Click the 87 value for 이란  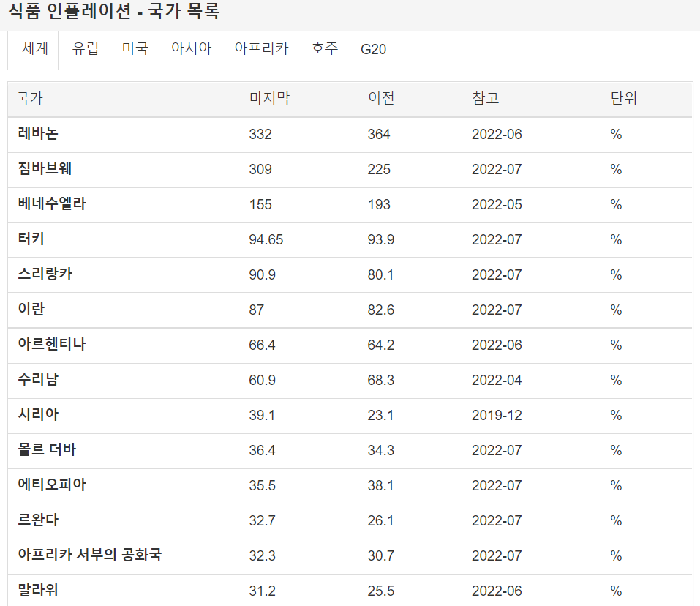point(256,310)
